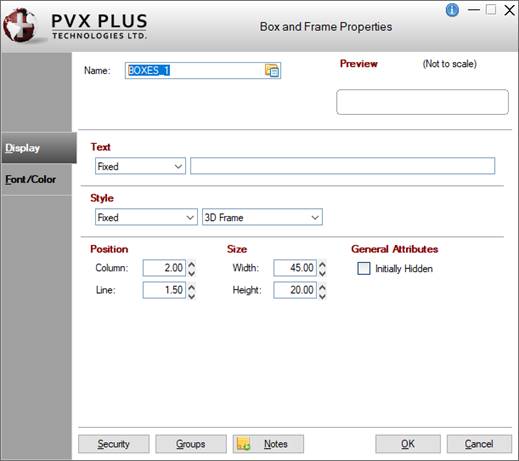Open the name lookup icon beside BOXES_1
Screen dimensions: 519x461
[272, 71]
